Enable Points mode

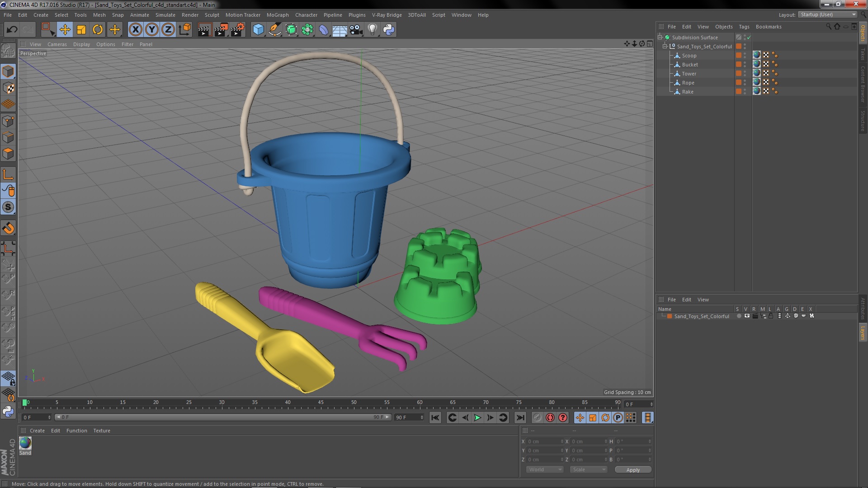[x=8, y=121]
